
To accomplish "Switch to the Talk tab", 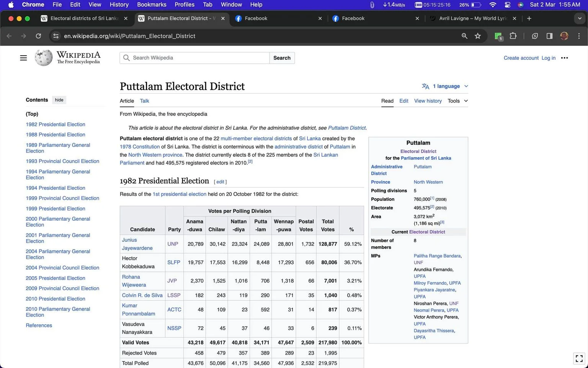I will (144, 101).
